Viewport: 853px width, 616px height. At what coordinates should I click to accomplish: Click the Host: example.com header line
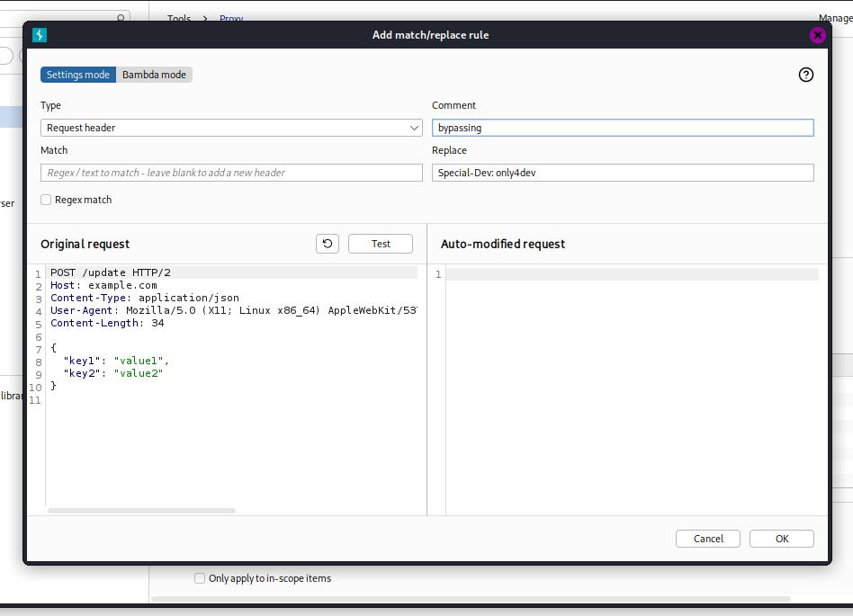pos(103,285)
